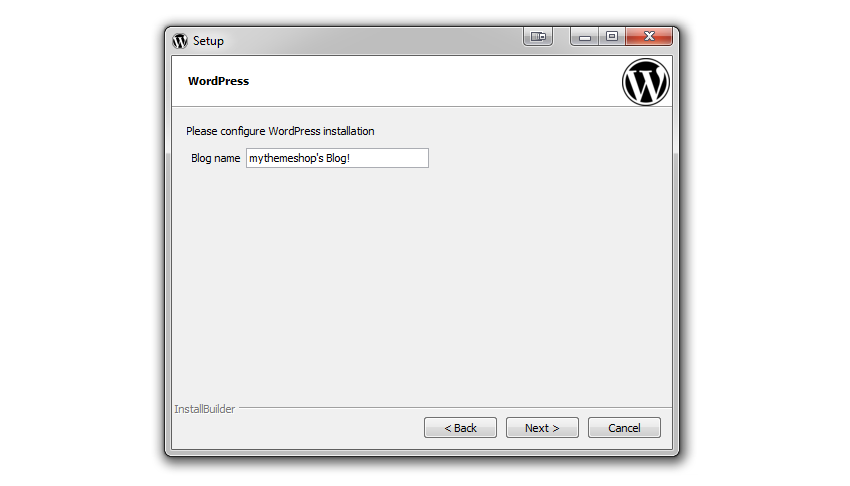This screenshot has height=486, width=850.
Task: Close the Setup window
Action: pos(649,36)
